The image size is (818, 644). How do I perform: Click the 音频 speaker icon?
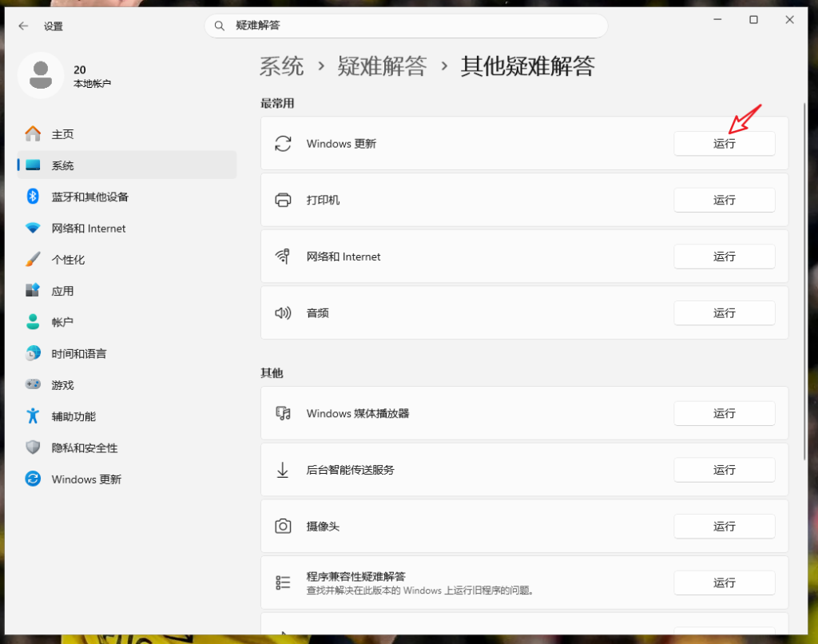283,312
